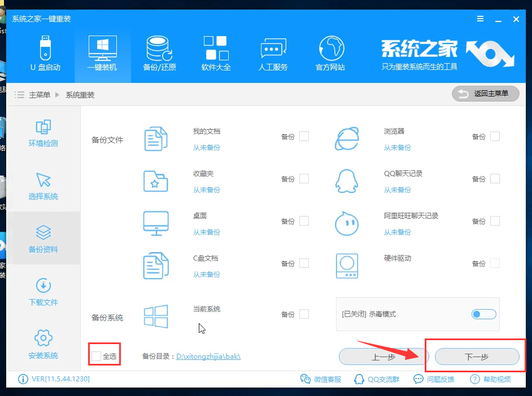Viewport: 532px width, 396px height.
Task: Go to 选择系统 sidebar step
Action: 43,186
